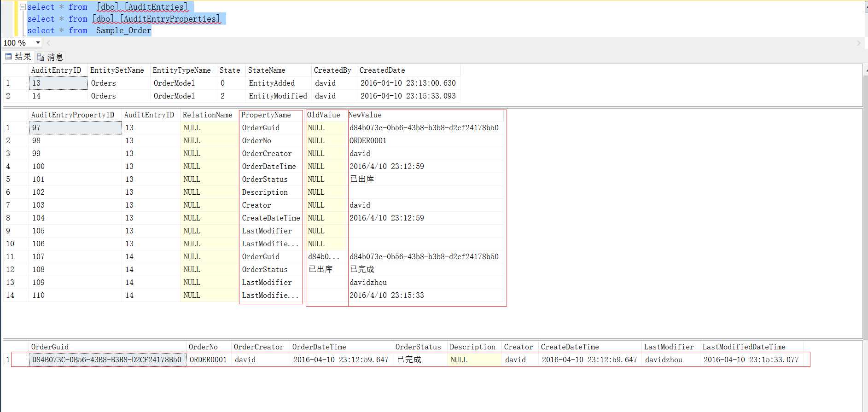868x412 pixels.
Task: Switch to the 消息 messages tab
Action: [x=50, y=57]
